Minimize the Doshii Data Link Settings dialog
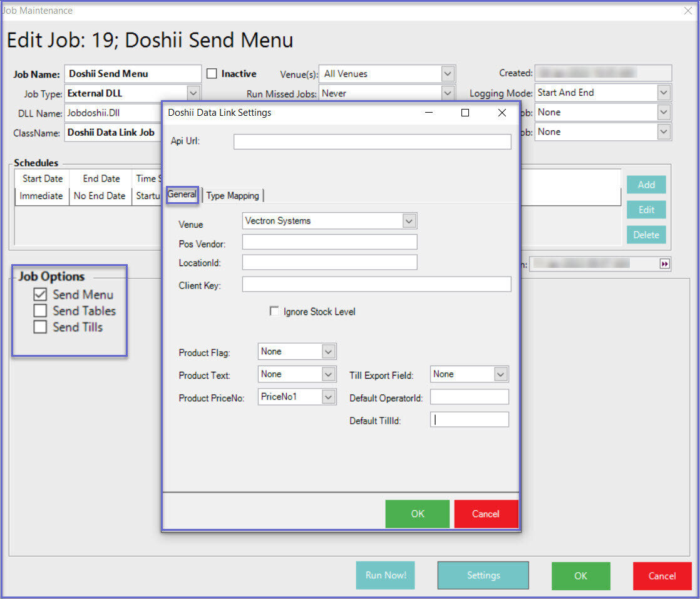The height and width of the screenshot is (599, 700). click(428, 113)
